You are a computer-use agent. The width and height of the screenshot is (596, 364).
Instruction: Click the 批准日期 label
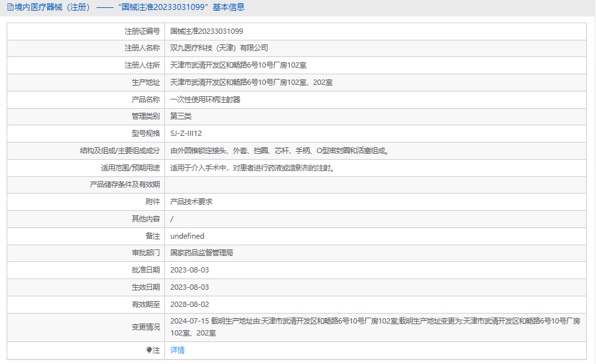pos(146,270)
